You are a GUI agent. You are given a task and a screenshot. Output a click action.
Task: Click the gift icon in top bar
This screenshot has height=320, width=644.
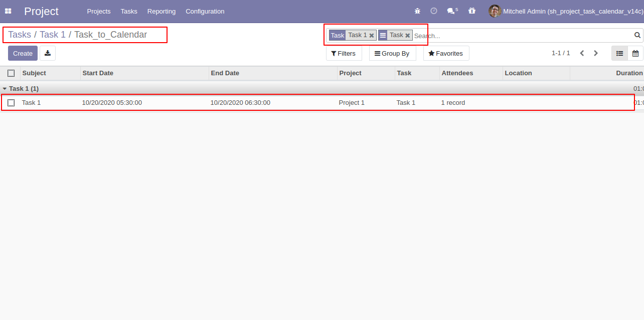point(472,11)
